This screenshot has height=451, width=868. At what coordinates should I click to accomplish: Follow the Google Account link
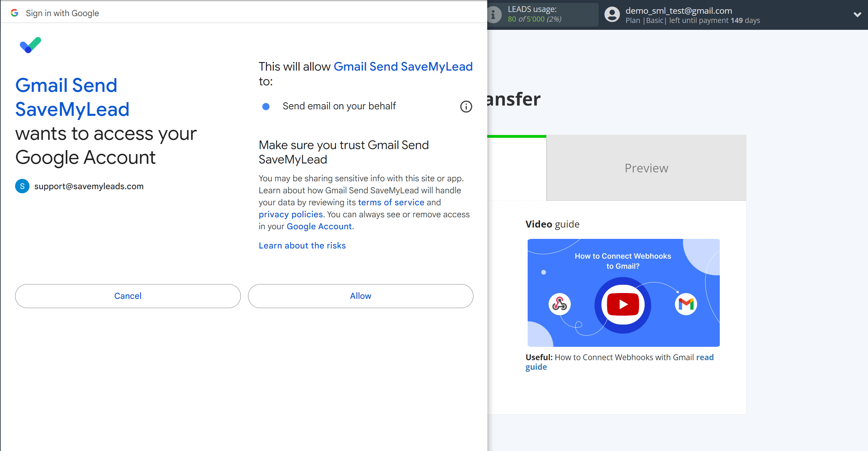[x=319, y=227]
